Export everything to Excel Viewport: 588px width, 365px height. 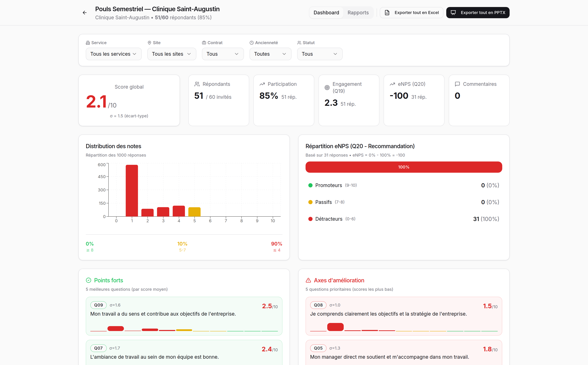(x=411, y=13)
